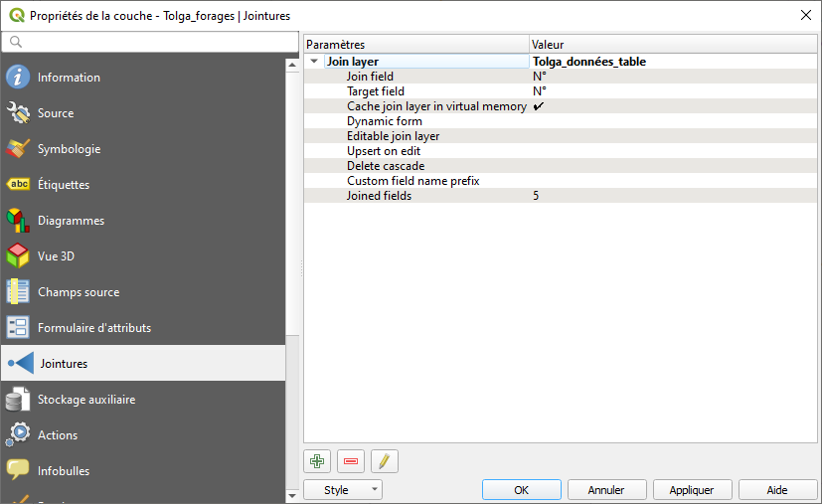Click the pencil edit join icon
822x504 pixels.
385,461
